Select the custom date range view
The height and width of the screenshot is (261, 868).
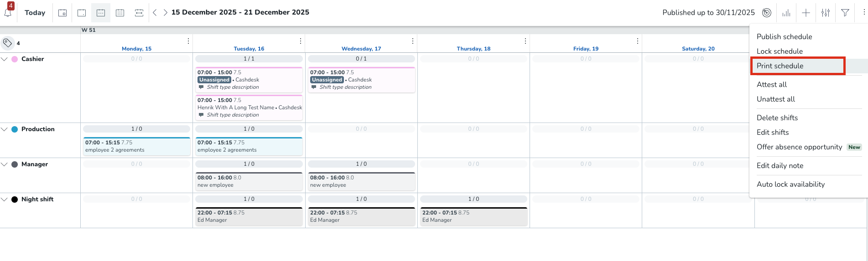pos(139,13)
